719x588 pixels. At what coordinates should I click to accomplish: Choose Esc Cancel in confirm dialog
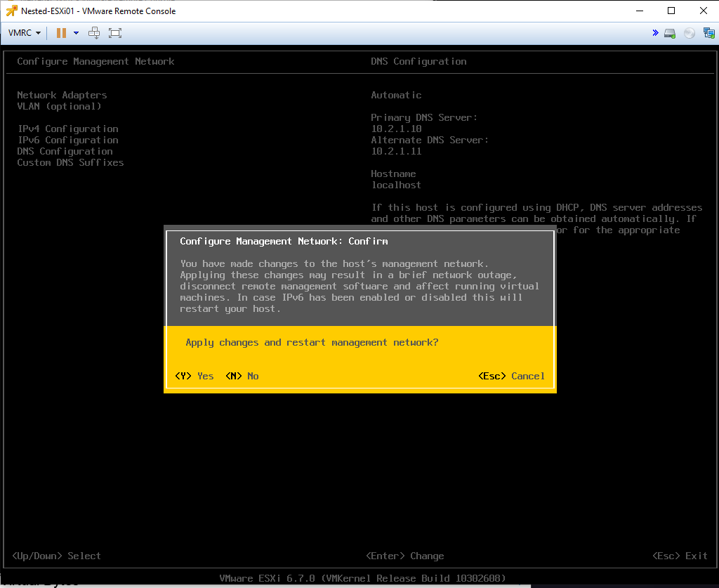pos(511,376)
